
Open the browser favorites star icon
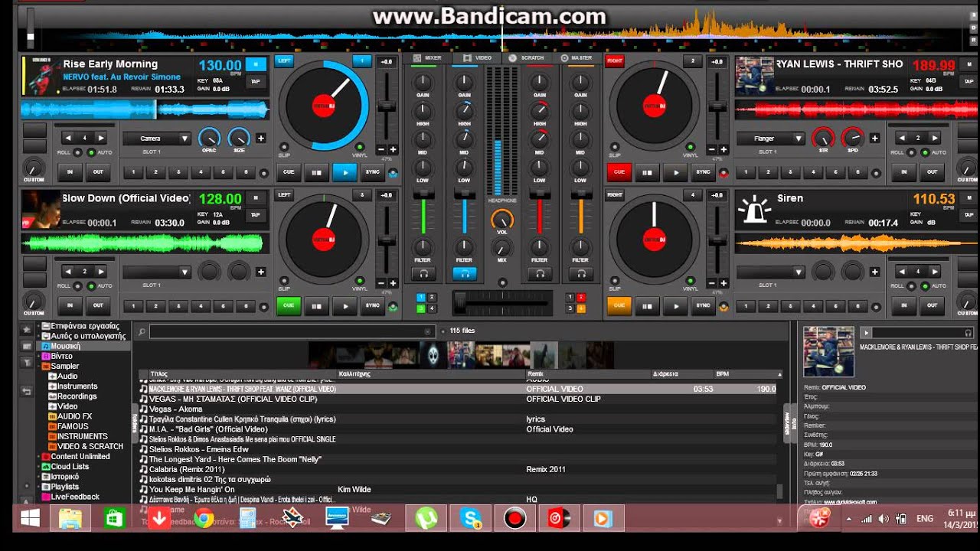[27, 329]
